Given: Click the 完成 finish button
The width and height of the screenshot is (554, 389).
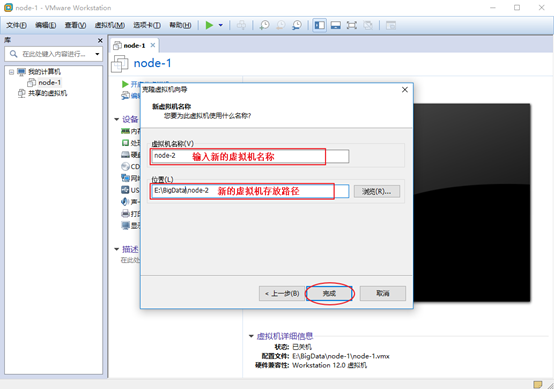Looking at the screenshot, I should click(x=329, y=294).
